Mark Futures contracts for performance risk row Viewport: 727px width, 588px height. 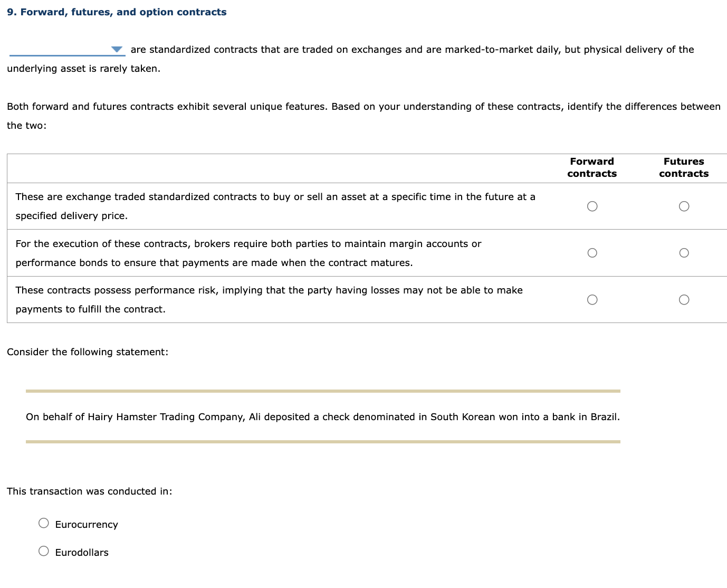click(x=684, y=300)
